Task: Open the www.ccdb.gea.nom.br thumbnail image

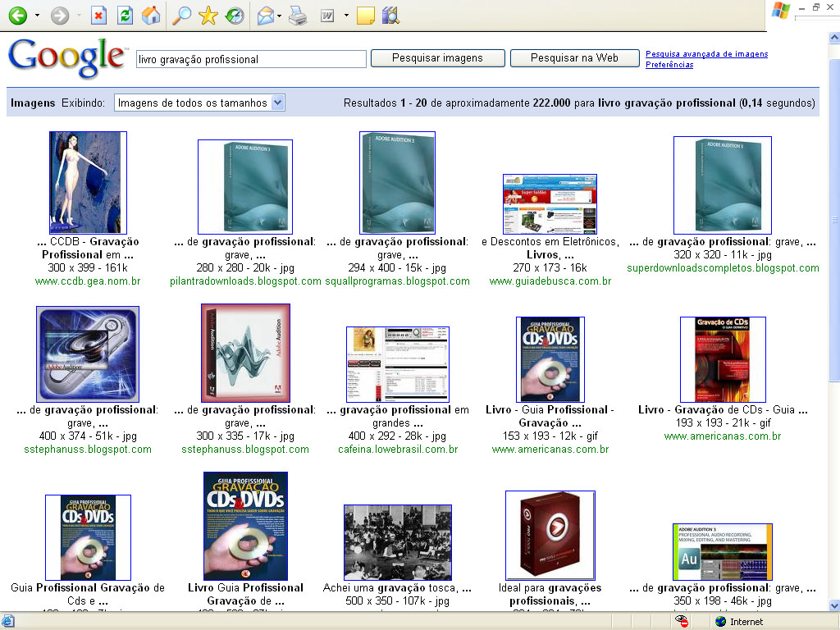Action: 88,183
